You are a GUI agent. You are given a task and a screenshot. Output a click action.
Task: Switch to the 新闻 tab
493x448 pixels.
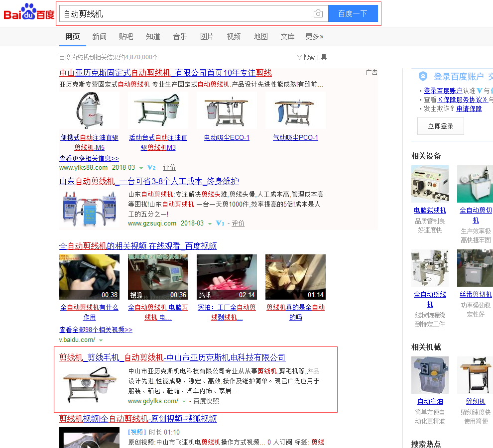[x=99, y=36]
